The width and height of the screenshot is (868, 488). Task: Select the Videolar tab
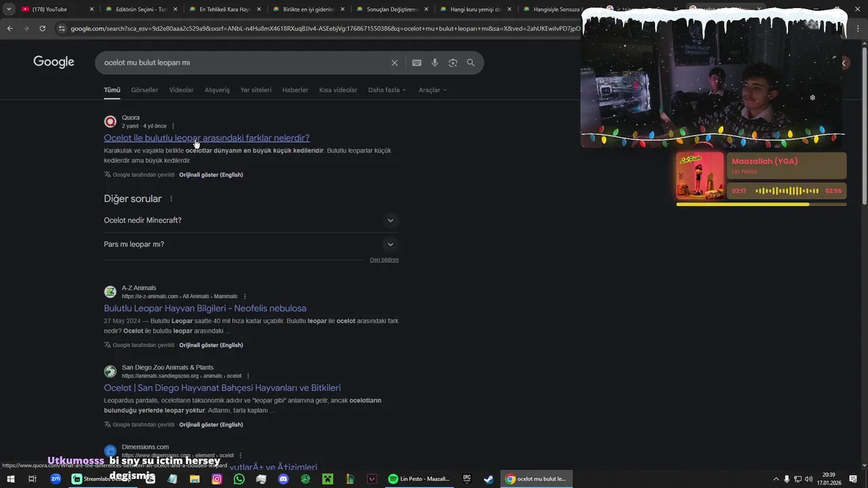pyautogui.click(x=181, y=90)
